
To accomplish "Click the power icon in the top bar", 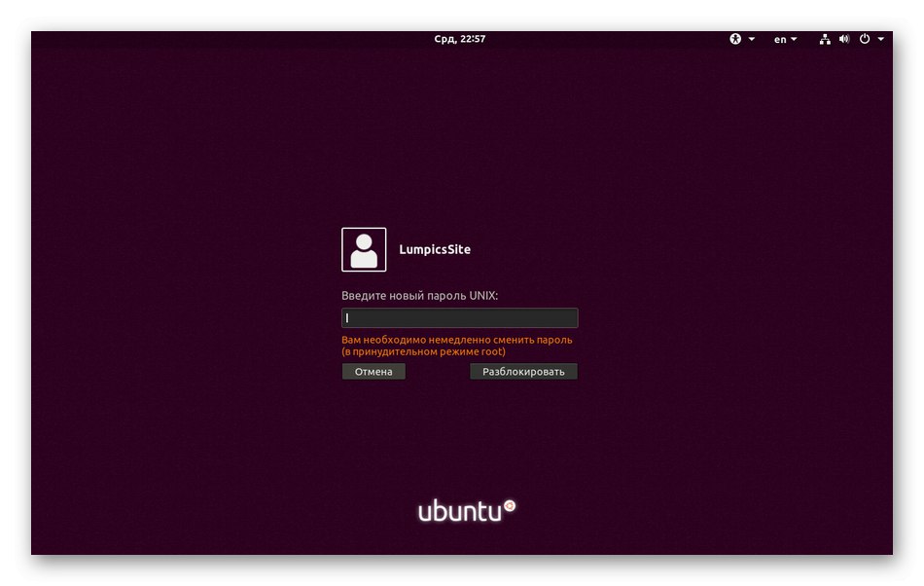I will pos(865,39).
